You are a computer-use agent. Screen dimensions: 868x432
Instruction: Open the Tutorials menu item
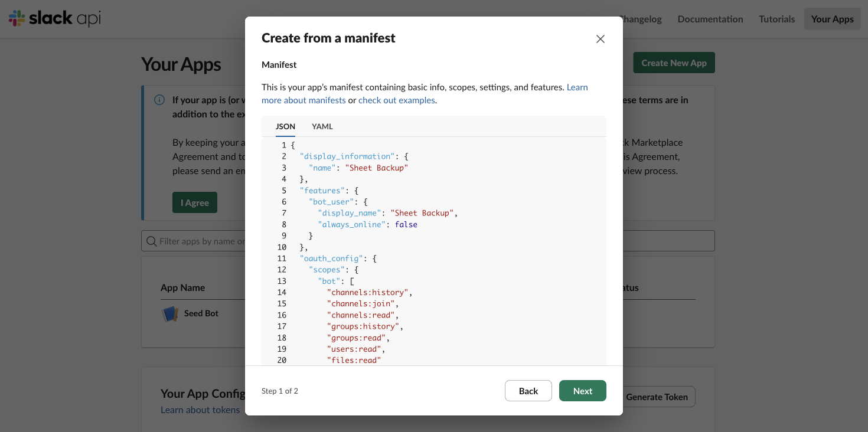pos(777,19)
